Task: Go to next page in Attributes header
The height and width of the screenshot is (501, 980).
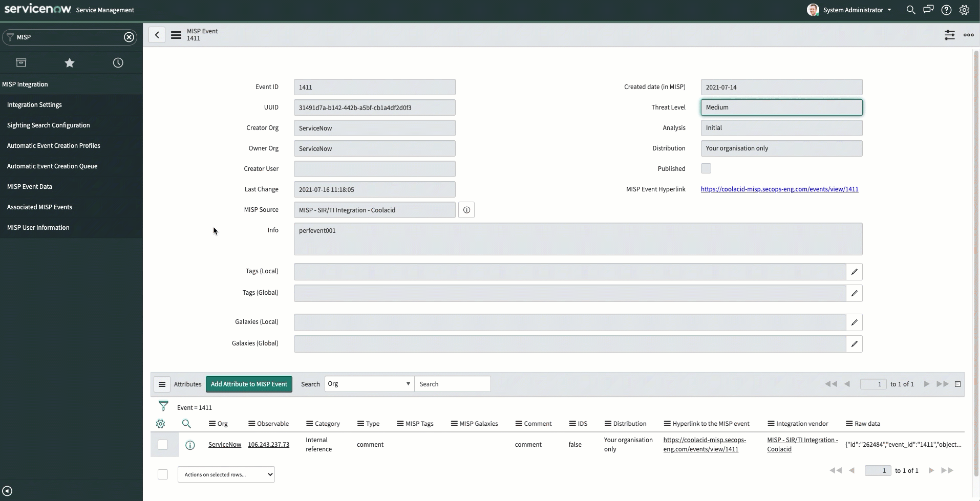Action: (x=927, y=384)
